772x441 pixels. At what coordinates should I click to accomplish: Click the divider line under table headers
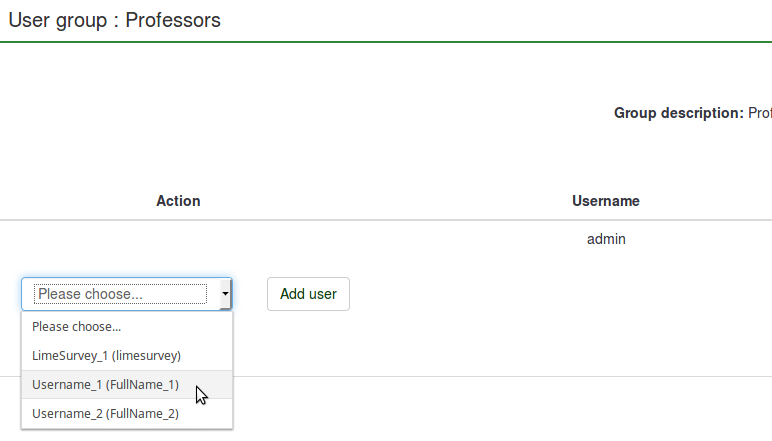pos(386,220)
